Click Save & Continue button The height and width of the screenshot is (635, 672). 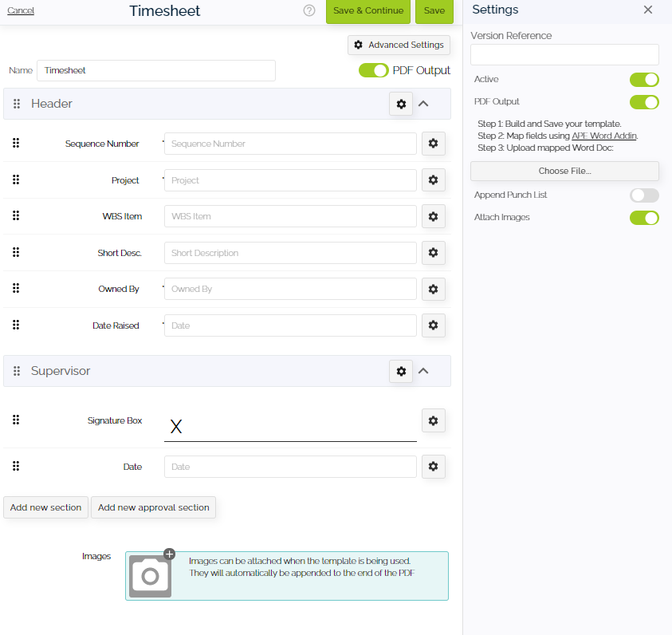[368, 11]
